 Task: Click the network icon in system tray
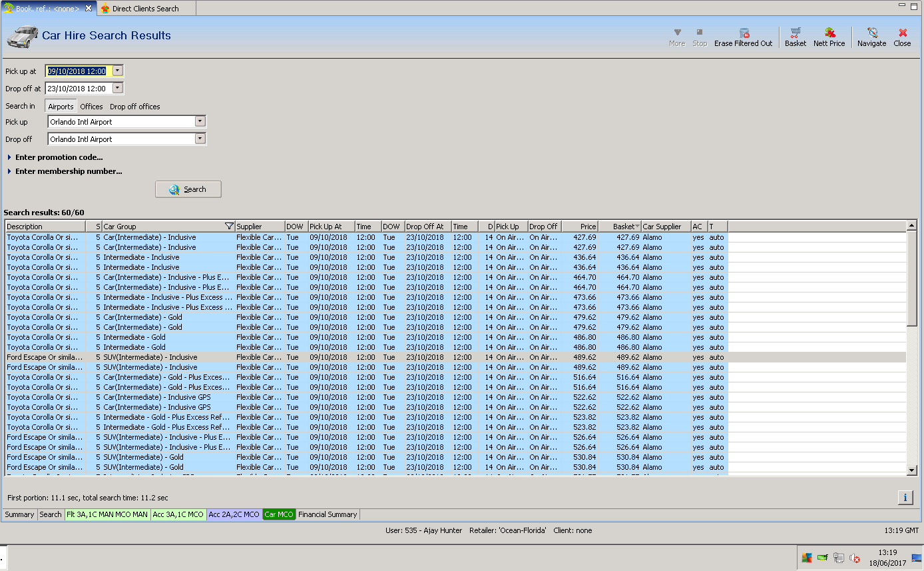point(839,558)
